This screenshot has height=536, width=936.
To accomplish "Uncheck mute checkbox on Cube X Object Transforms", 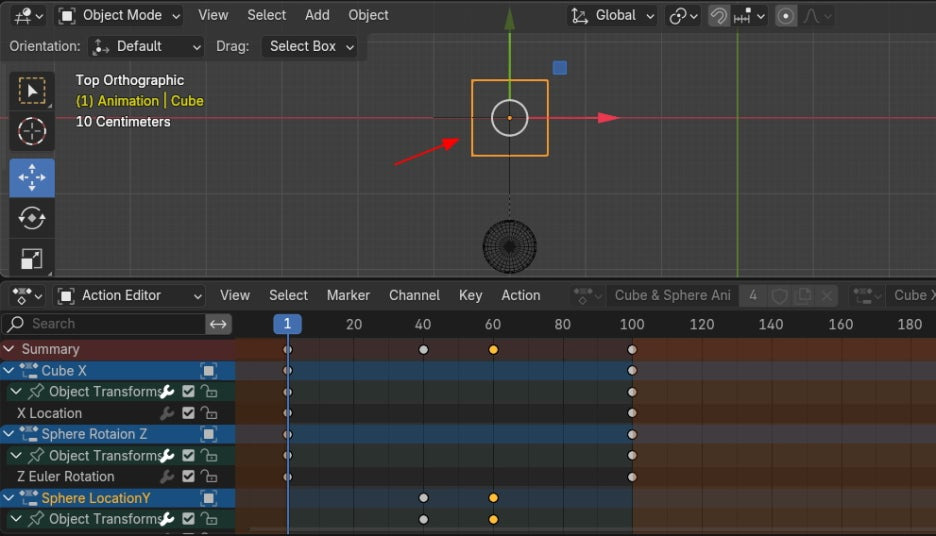I will (x=189, y=392).
